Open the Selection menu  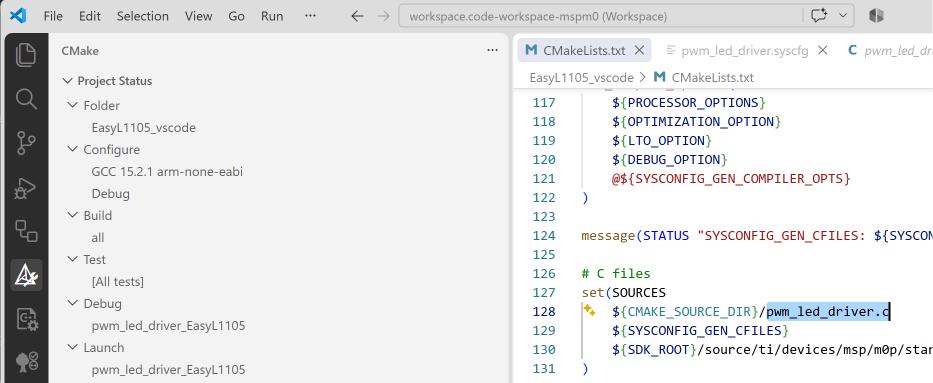pos(143,16)
